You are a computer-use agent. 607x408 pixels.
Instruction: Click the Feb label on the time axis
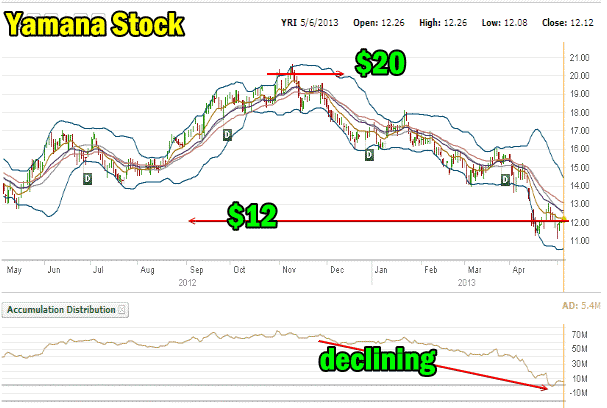point(430,270)
